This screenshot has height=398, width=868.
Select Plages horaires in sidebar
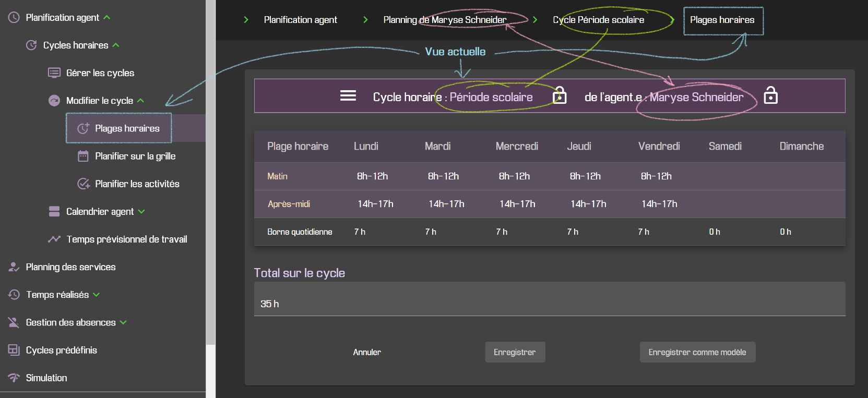click(x=127, y=128)
